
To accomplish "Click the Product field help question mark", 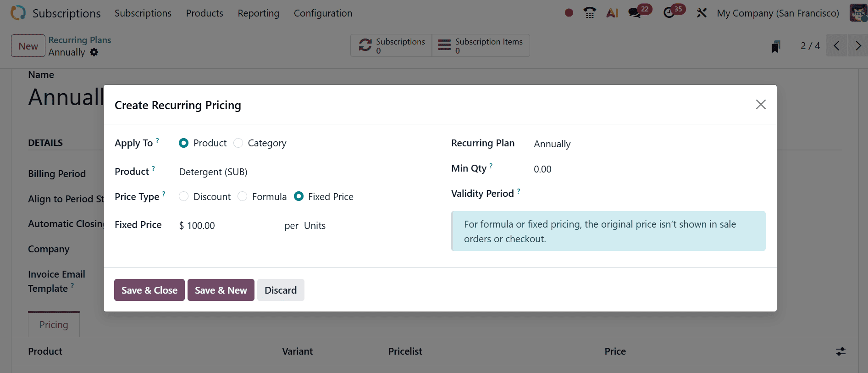I will 153,168.
